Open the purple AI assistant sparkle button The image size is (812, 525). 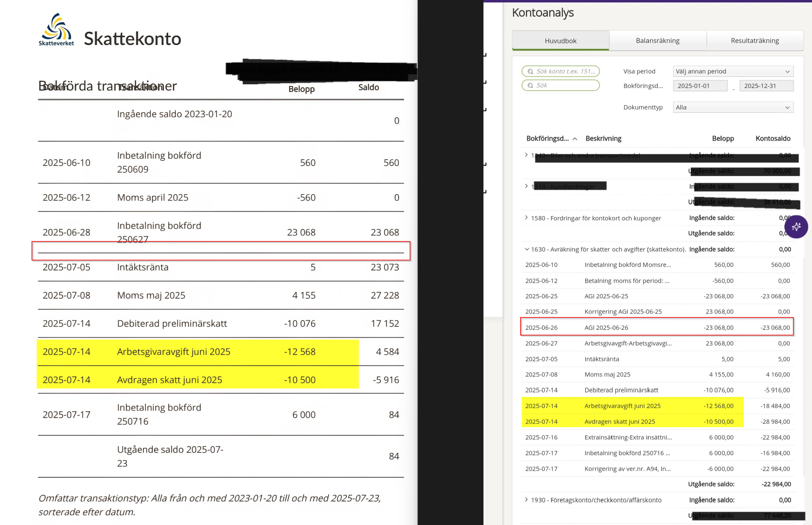pyautogui.click(x=796, y=227)
